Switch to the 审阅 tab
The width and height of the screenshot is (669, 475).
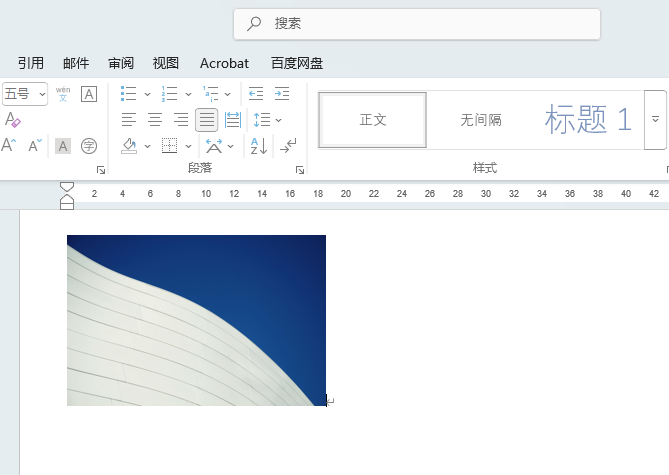click(121, 63)
